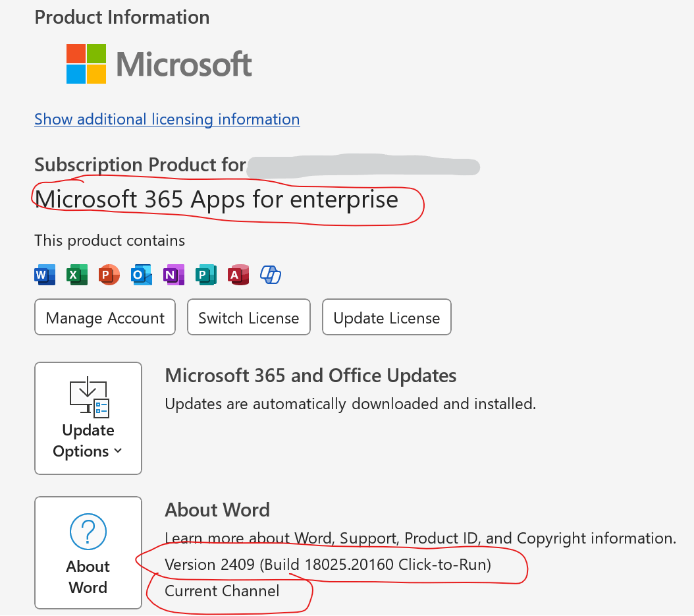Click the Learn more about Word description
Viewport: 694px width, 616px height.
coord(421,538)
